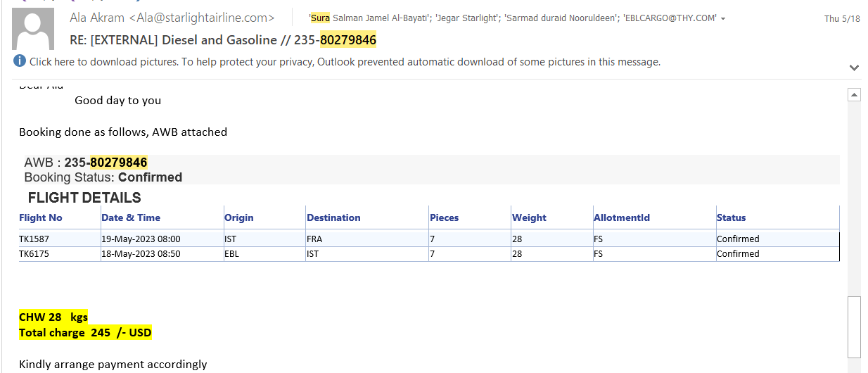Click the highlighted AWB number in the body
868x373 pixels.
pyautogui.click(x=118, y=163)
